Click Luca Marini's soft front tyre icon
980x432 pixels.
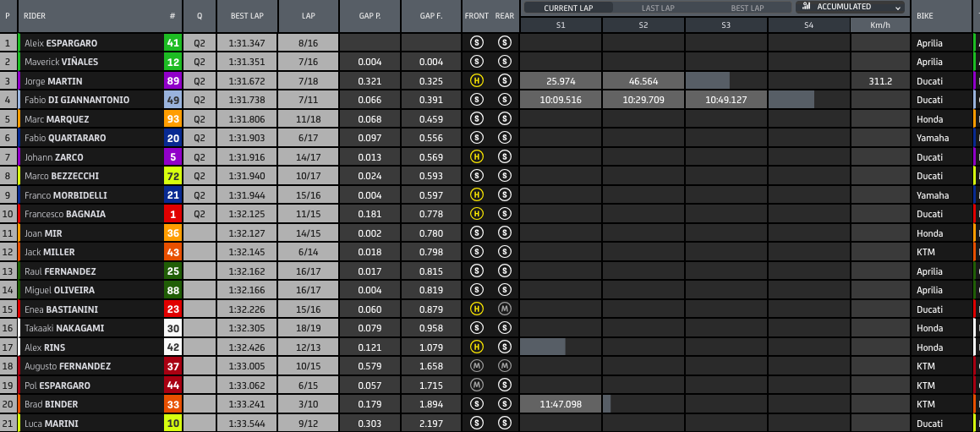[x=477, y=424]
